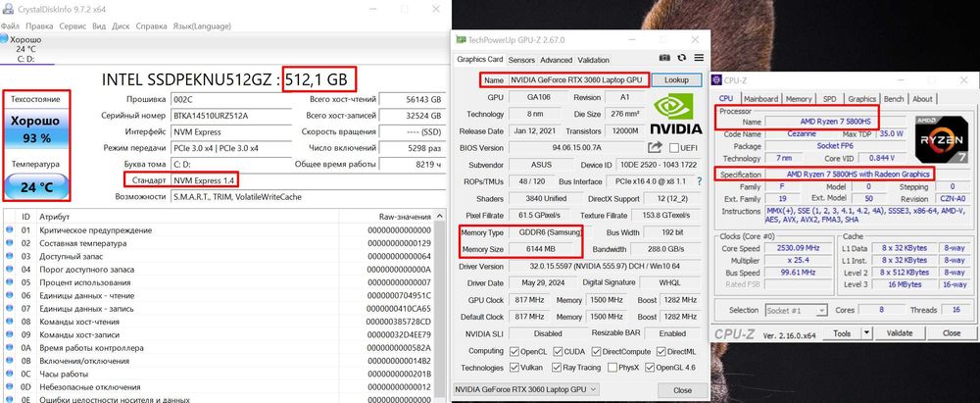Viewport: 980px width, 403px height.
Task: Click the firmware field 002C
Action: click(230, 99)
